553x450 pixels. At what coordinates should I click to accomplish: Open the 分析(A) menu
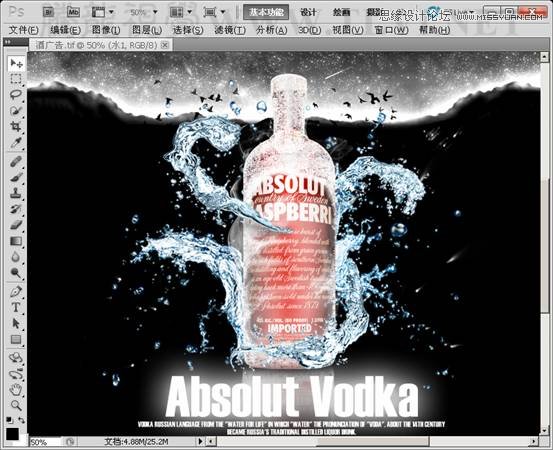point(272,30)
